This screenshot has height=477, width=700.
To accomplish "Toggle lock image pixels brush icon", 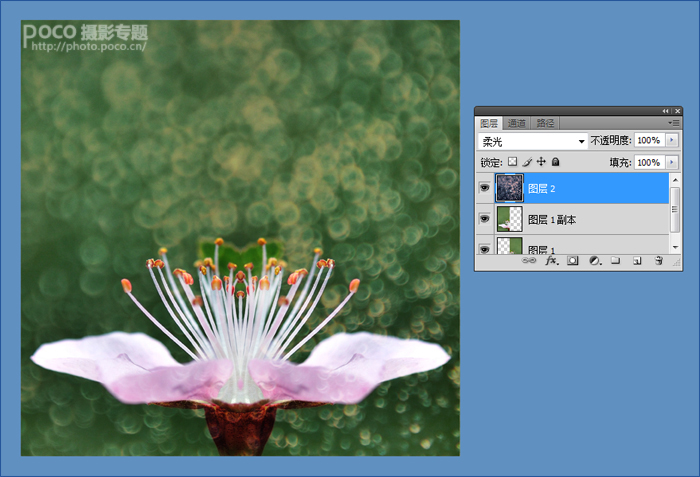I will point(527,162).
